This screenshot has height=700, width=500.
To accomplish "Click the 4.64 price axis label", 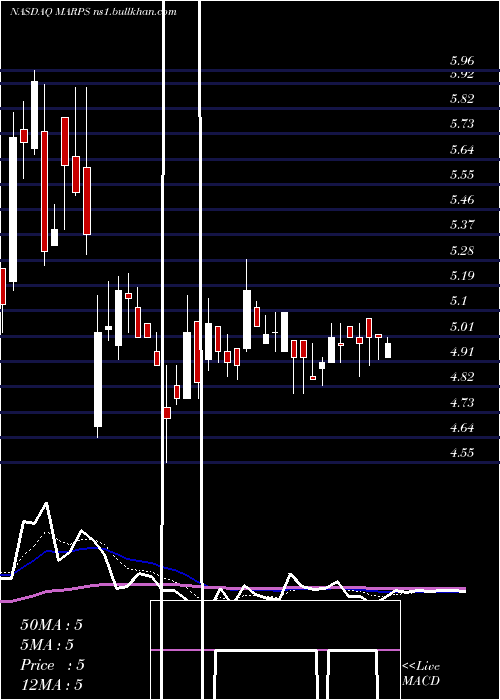I will pyautogui.click(x=462, y=428).
